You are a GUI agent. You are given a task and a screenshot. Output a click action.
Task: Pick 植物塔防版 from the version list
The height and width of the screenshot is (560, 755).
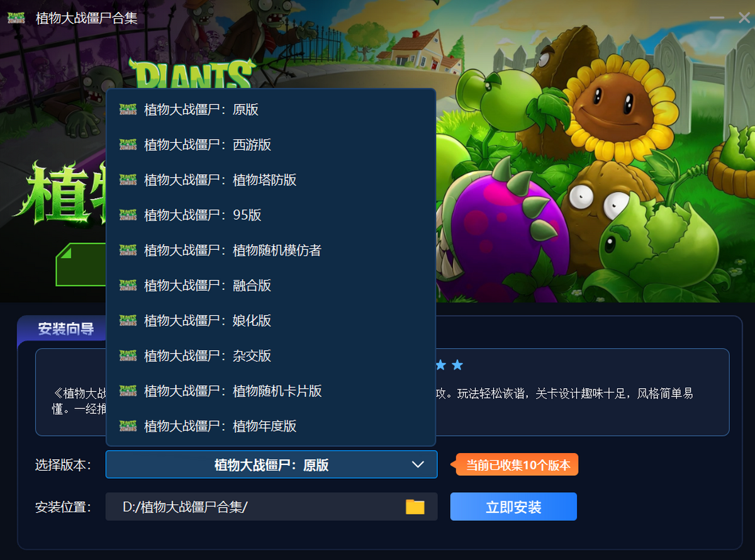click(x=271, y=180)
